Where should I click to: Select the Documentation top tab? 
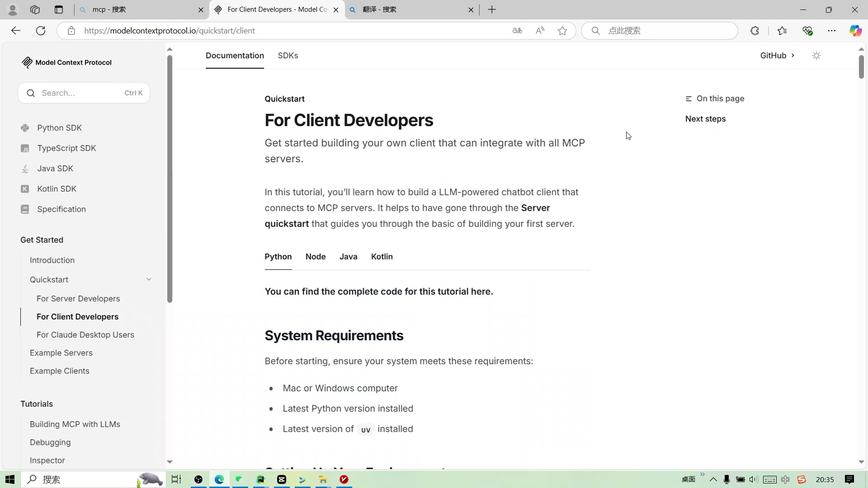tap(235, 56)
